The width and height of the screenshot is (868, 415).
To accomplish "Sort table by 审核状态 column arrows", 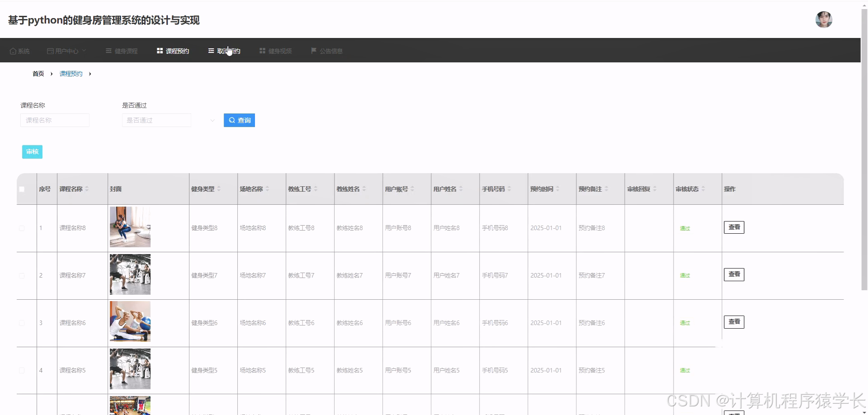I will pyautogui.click(x=703, y=189).
